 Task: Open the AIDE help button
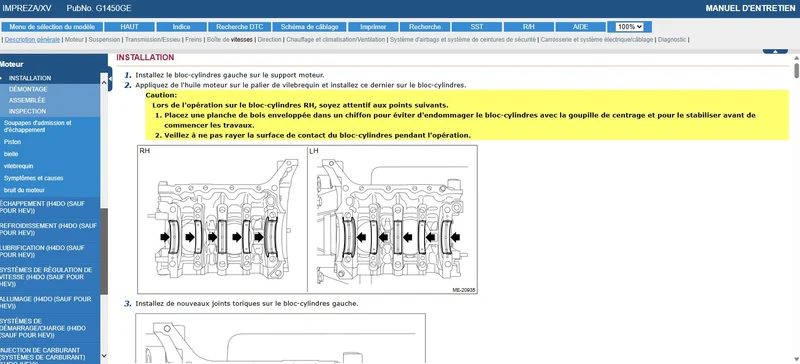580,27
